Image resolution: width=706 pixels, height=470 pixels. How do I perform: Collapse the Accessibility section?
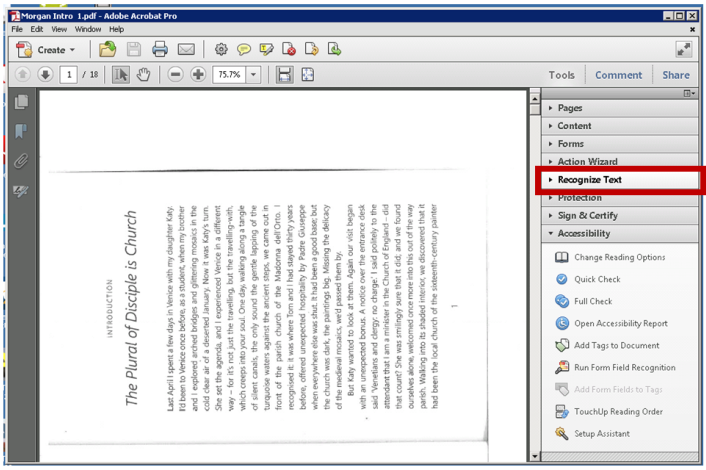pos(584,234)
